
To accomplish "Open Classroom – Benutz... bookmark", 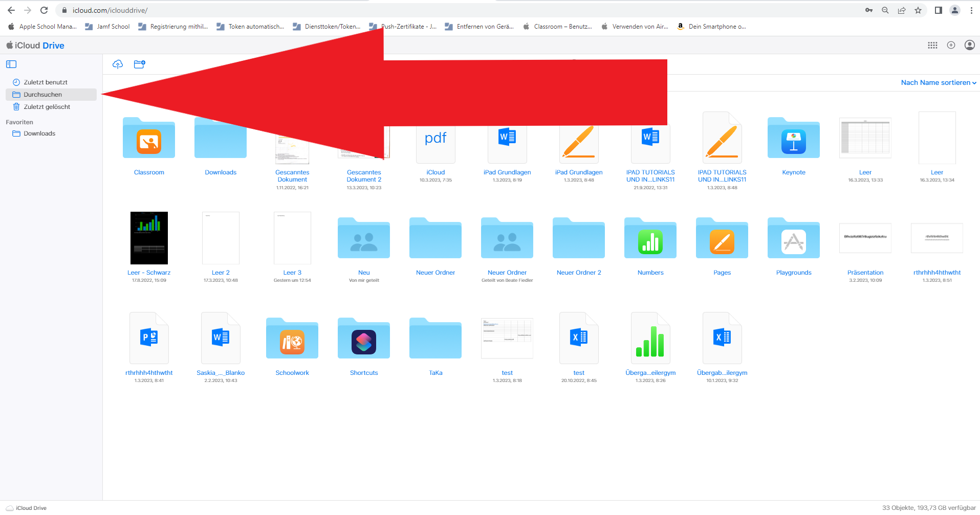I will [557, 27].
